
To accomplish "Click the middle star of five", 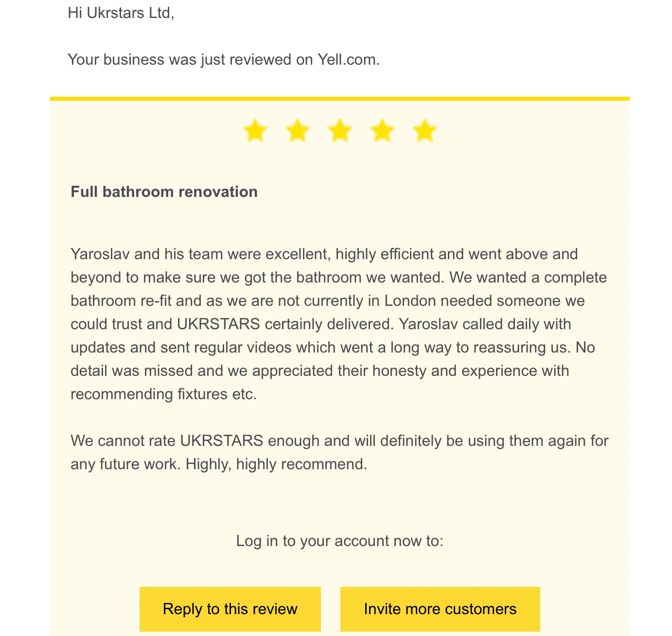I will pos(340,131).
